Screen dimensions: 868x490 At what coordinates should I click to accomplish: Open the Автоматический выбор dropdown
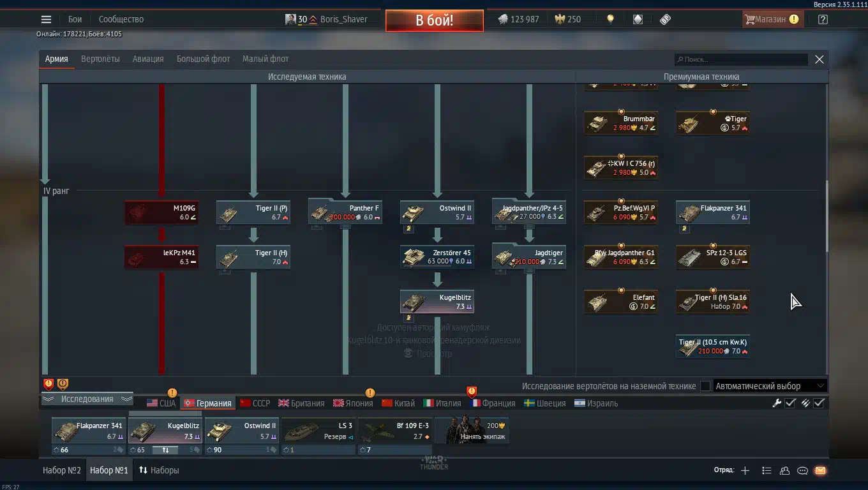tap(770, 386)
